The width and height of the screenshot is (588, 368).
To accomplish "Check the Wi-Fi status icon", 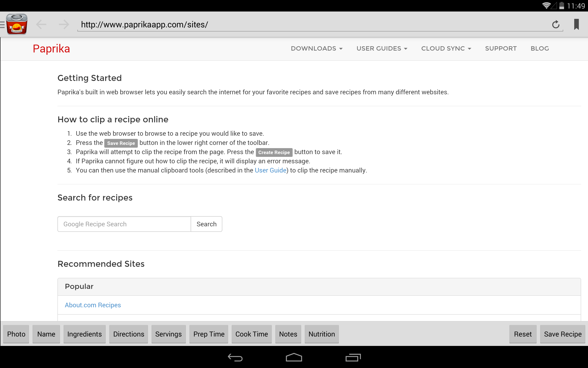I will [546, 6].
